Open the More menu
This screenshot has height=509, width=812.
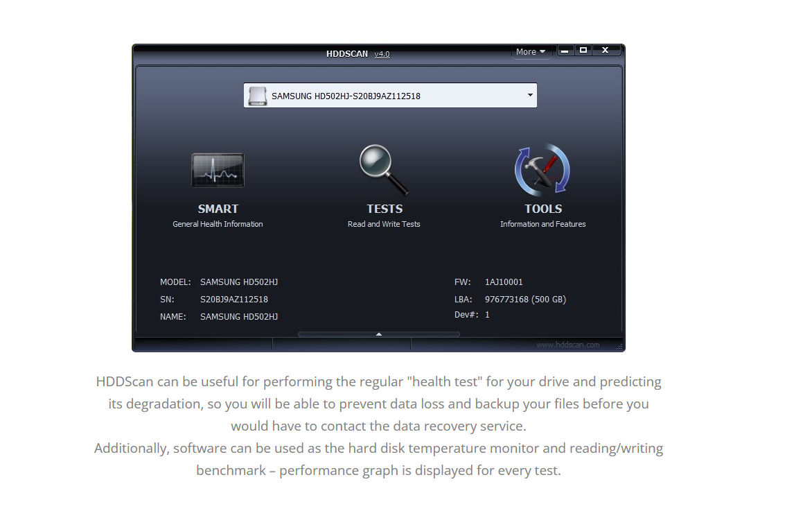point(531,52)
